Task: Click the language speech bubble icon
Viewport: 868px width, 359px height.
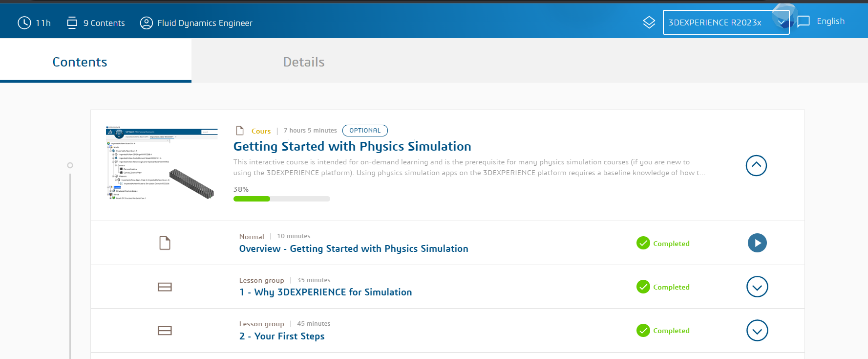Action: click(x=804, y=22)
